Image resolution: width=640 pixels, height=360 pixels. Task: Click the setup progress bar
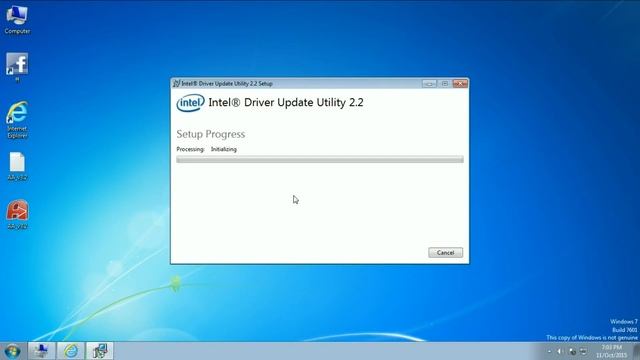320,159
